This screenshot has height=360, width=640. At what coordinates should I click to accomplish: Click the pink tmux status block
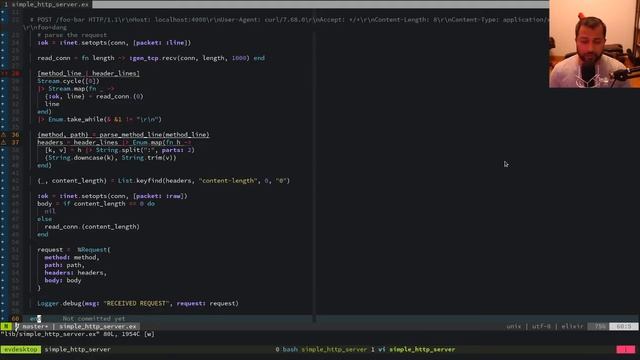626,349
